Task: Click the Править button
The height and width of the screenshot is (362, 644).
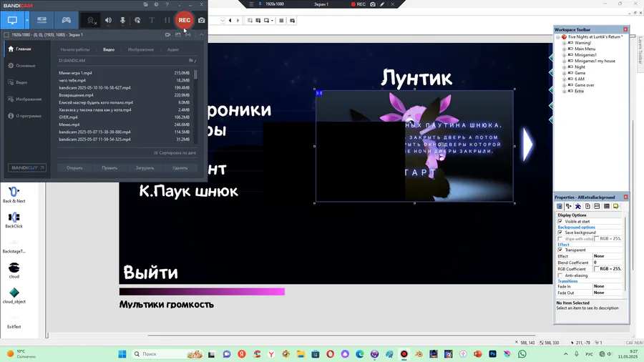Action: (109, 168)
